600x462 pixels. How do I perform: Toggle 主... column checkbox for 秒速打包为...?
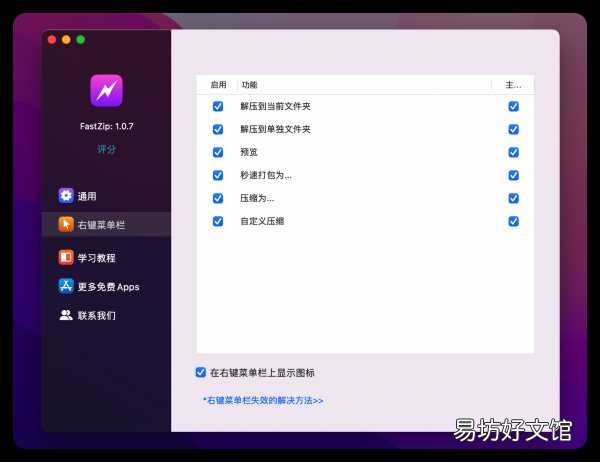pyautogui.click(x=514, y=175)
